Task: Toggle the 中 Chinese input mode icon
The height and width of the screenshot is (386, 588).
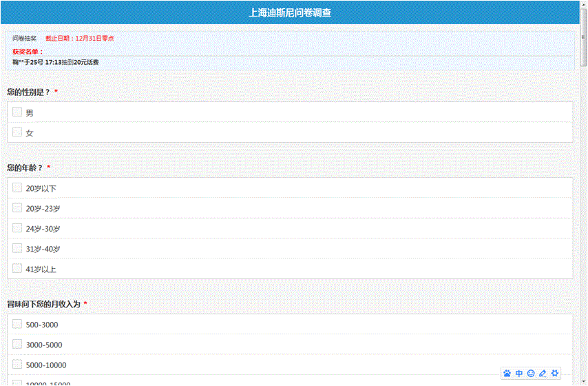Action: 519,373
